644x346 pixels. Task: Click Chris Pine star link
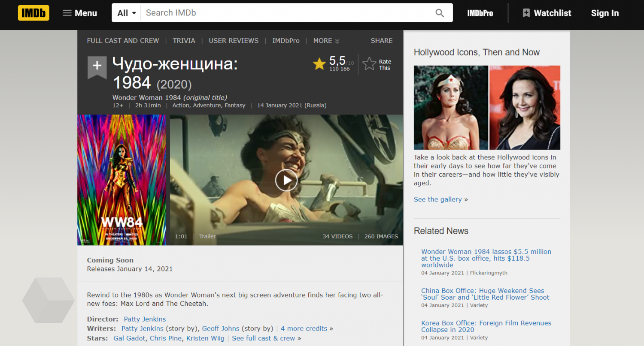coord(166,338)
